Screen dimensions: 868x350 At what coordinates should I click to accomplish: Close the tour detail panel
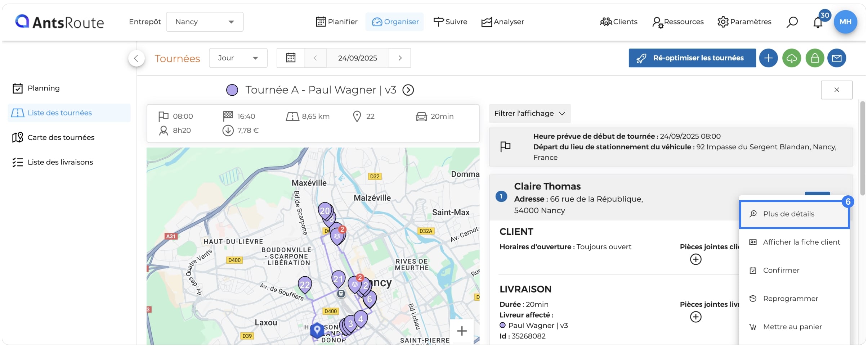pyautogui.click(x=836, y=90)
